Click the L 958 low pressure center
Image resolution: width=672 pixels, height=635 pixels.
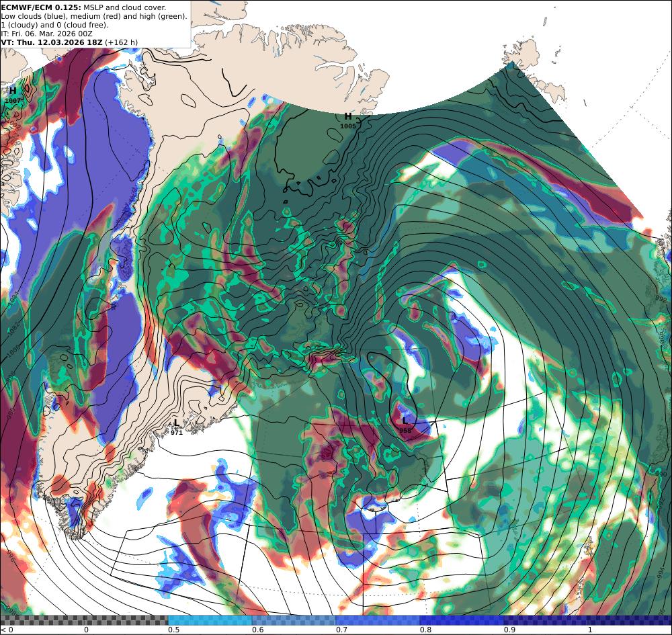[405, 425]
